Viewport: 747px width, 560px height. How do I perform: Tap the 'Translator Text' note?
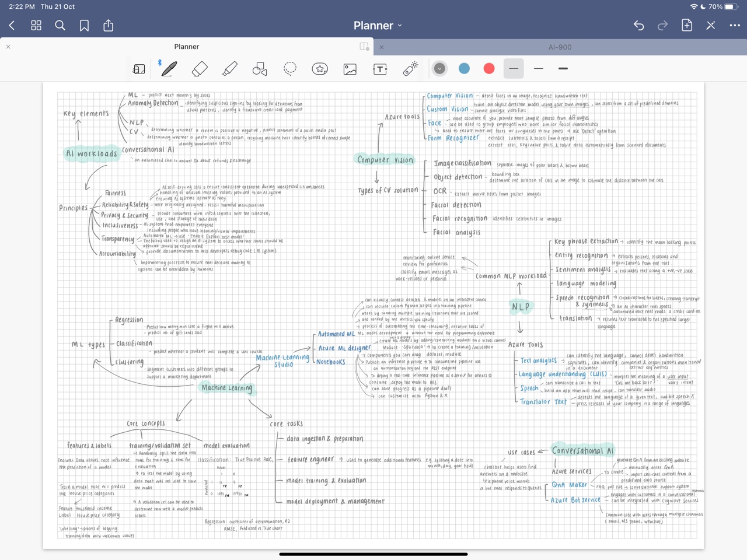(x=543, y=402)
